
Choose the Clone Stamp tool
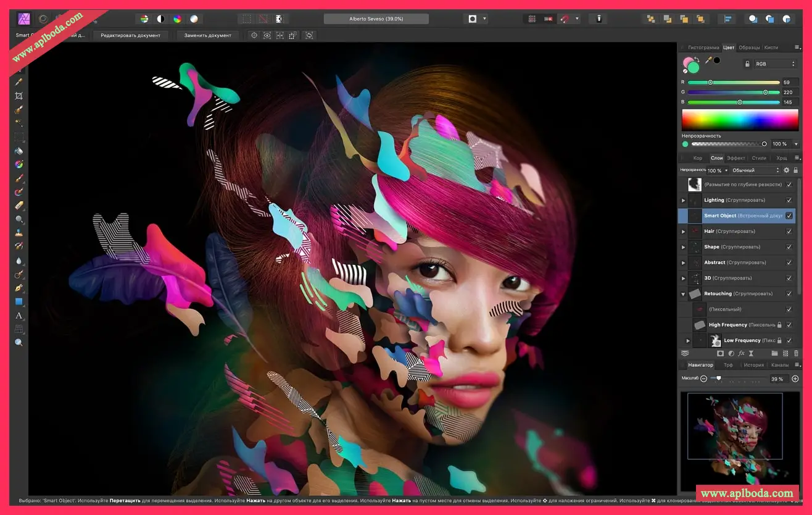pyautogui.click(x=19, y=233)
